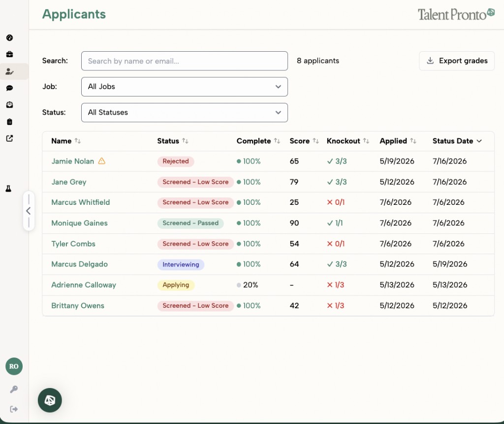Click the key icon in sidebar
The width and height of the screenshot is (504, 424).
tap(14, 389)
